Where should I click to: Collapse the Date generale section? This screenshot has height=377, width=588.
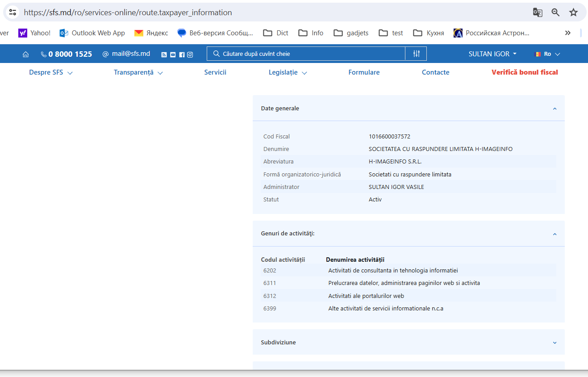tap(555, 109)
